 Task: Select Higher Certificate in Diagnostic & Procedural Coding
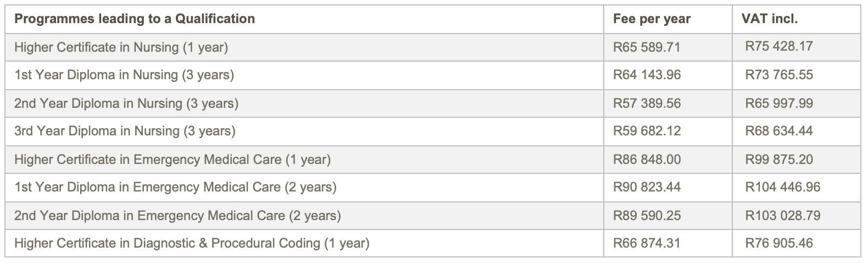(x=192, y=243)
